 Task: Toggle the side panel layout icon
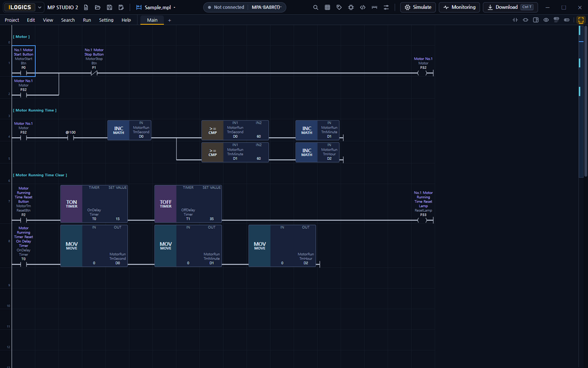(x=536, y=20)
